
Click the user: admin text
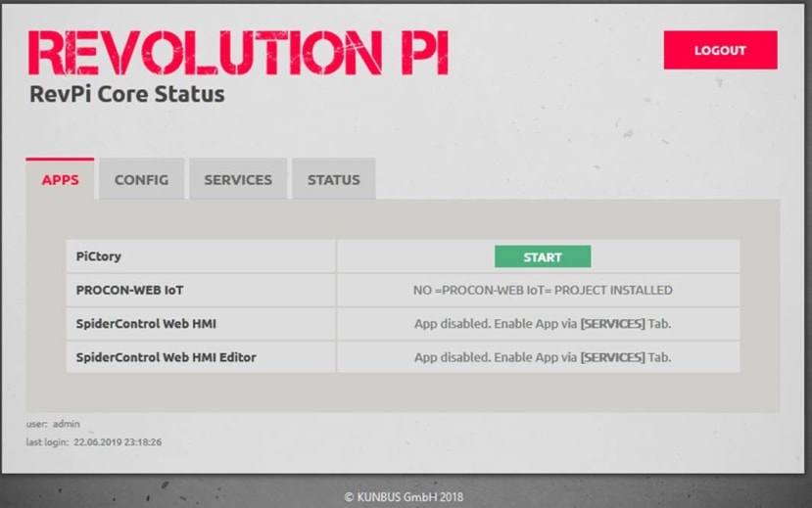[53, 424]
